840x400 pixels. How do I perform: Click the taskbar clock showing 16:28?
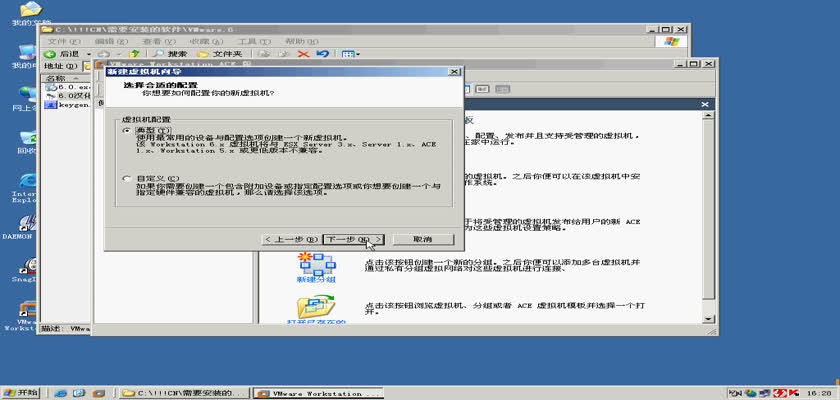(819, 393)
